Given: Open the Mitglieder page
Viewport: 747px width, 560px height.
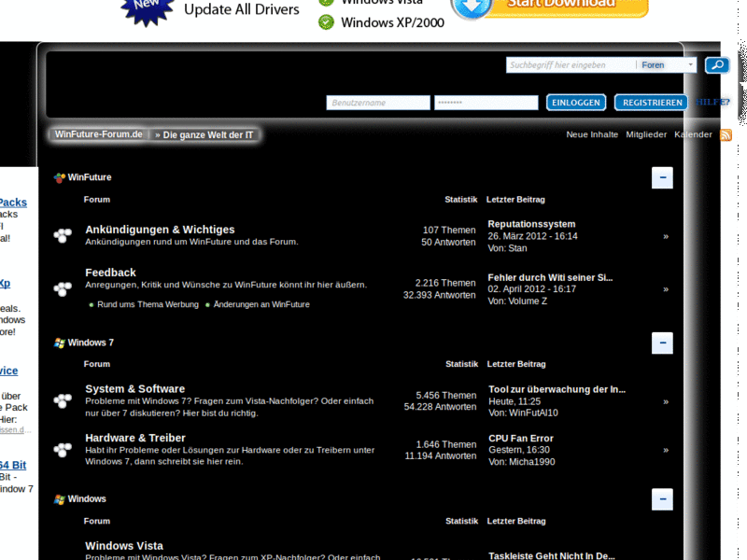Looking at the screenshot, I should 646,134.
